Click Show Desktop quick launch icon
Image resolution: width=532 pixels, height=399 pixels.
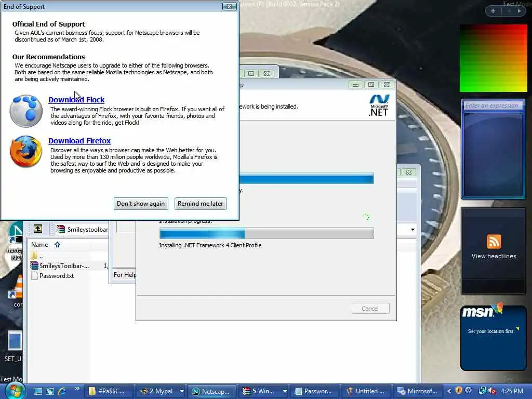37,391
